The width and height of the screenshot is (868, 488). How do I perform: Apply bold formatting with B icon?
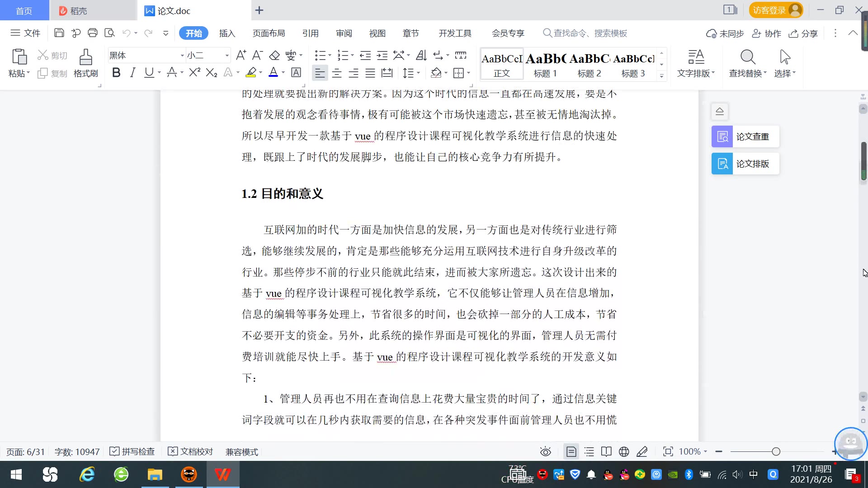point(116,73)
